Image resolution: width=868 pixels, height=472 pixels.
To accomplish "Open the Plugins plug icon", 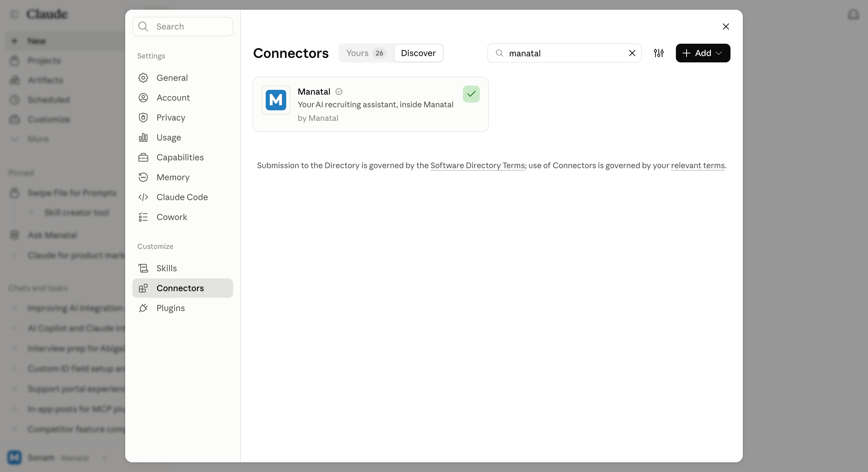I will pyautogui.click(x=143, y=308).
